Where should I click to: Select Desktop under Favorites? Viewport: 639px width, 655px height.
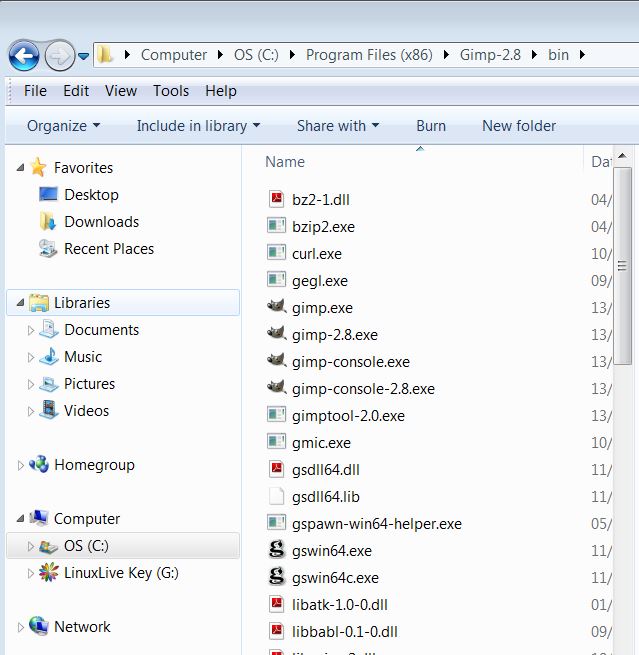point(91,195)
